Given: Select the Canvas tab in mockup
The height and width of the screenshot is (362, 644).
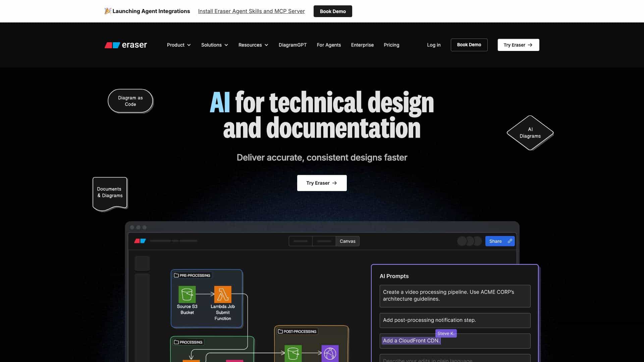Looking at the screenshot, I should click(347, 241).
